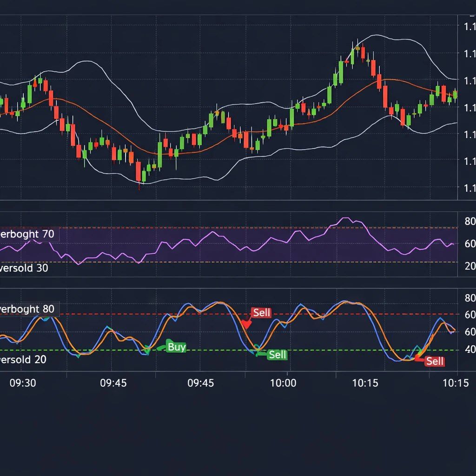This screenshot has height=476, width=476.
Task: Click the green Sell signal label
Action: (x=278, y=355)
